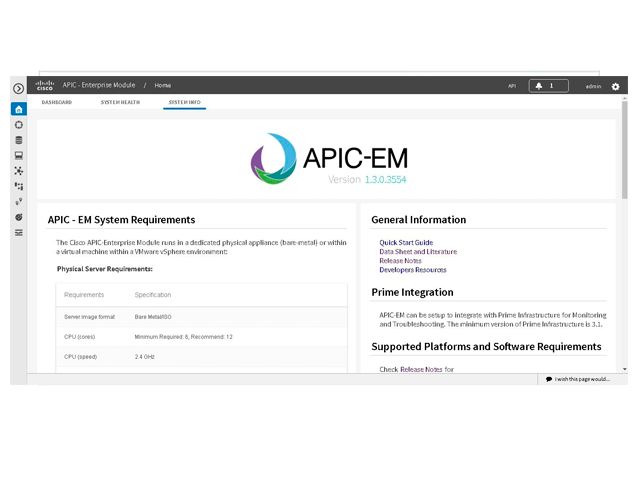Open the Developers Resources link
640x480 pixels.
[x=412, y=270]
